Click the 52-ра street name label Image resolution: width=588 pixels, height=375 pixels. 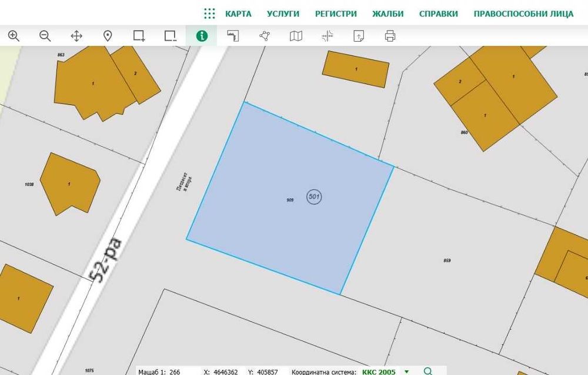pyautogui.click(x=106, y=259)
